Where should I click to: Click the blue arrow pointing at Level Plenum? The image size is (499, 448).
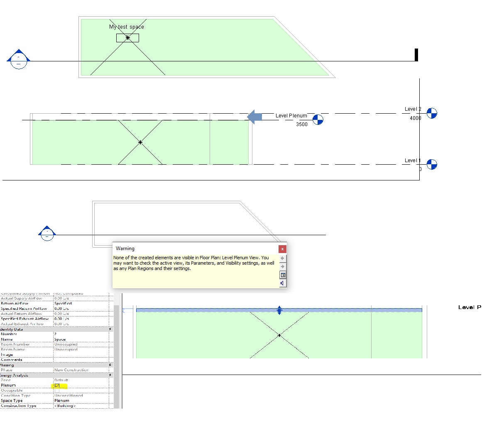(254, 117)
